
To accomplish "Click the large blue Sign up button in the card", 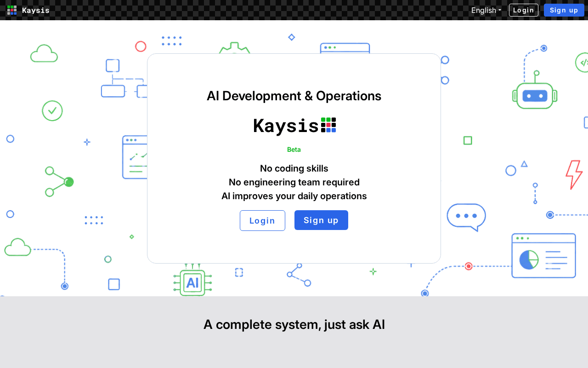I will pos(321,220).
